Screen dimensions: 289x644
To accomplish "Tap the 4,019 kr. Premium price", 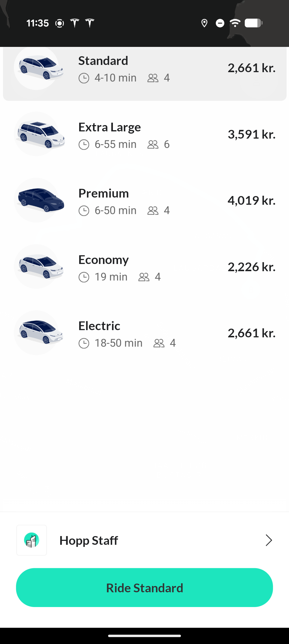I will tap(251, 201).
